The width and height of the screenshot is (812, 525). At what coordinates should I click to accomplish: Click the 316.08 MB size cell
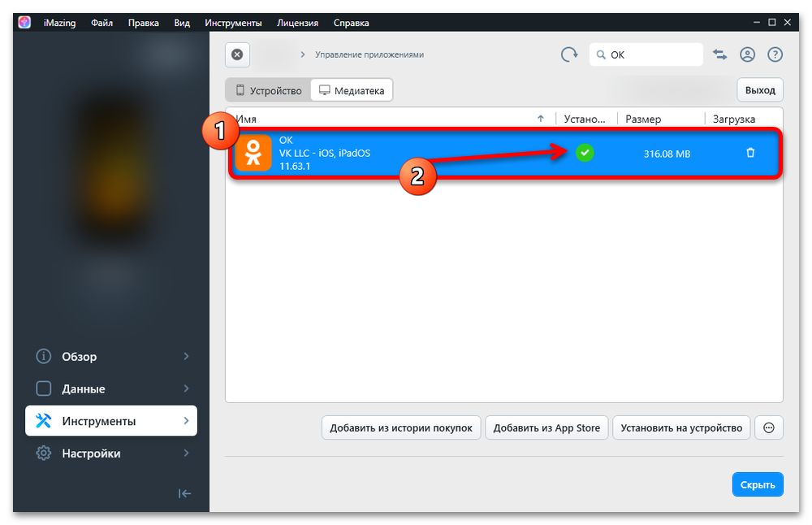tap(667, 154)
